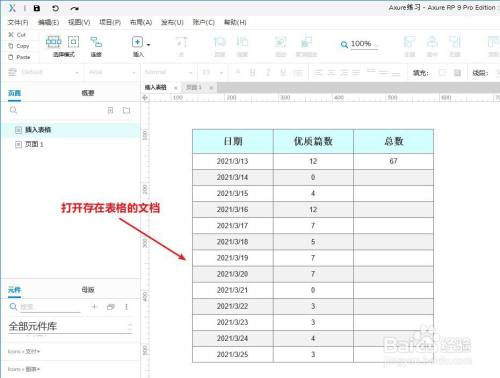The image size is (500, 378).
Task: Open the font size 13 dropdown
Action: pyautogui.click(x=212, y=72)
